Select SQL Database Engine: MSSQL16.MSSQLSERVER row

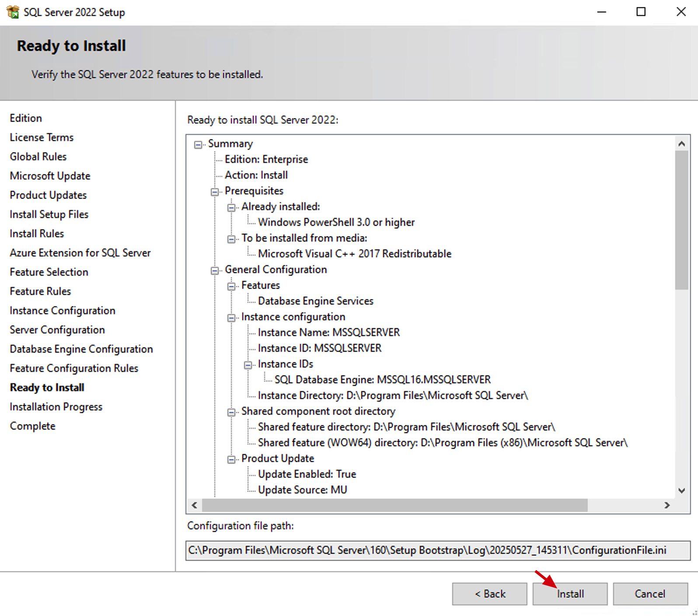pos(383,380)
